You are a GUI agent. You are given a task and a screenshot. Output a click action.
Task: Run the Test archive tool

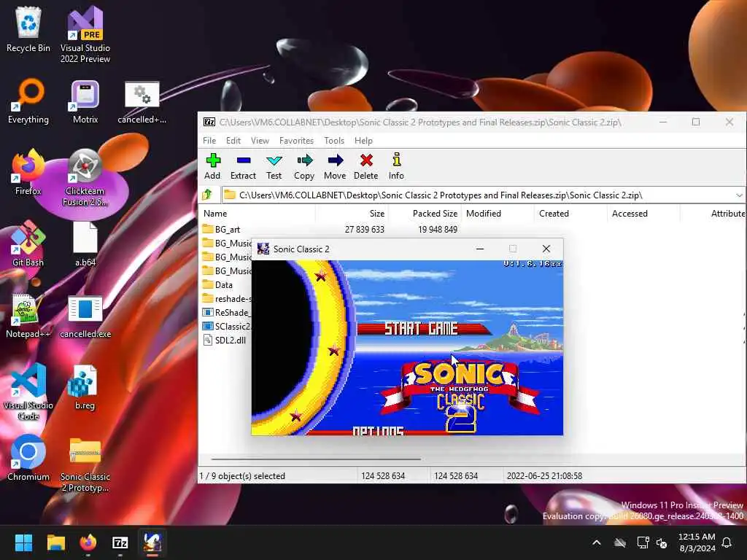click(x=274, y=166)
